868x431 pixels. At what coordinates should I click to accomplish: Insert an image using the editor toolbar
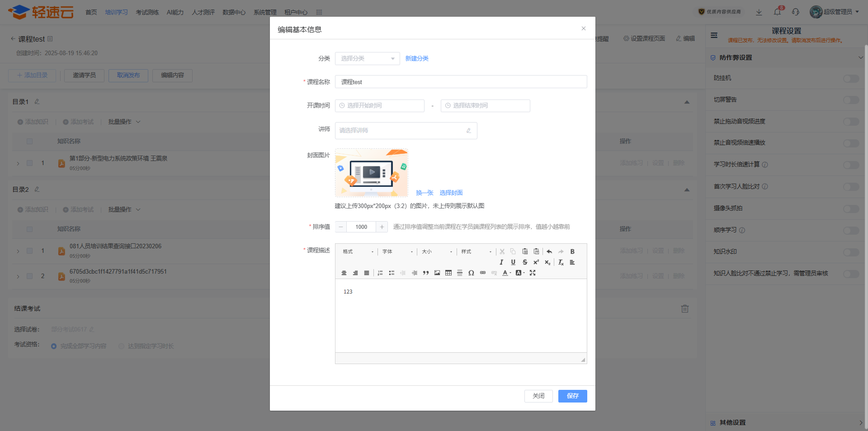[437, 273]
